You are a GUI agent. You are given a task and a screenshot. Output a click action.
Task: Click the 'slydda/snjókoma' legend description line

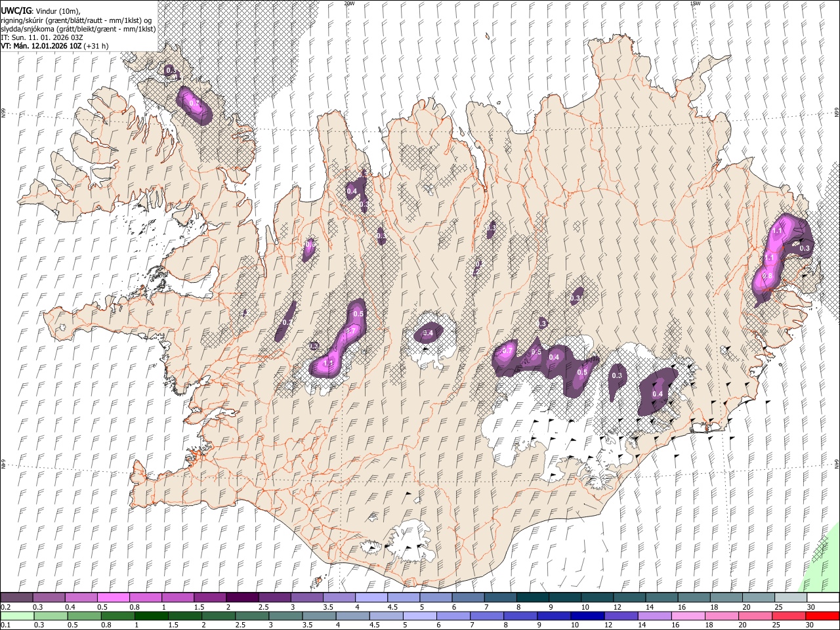coord(78,29)
